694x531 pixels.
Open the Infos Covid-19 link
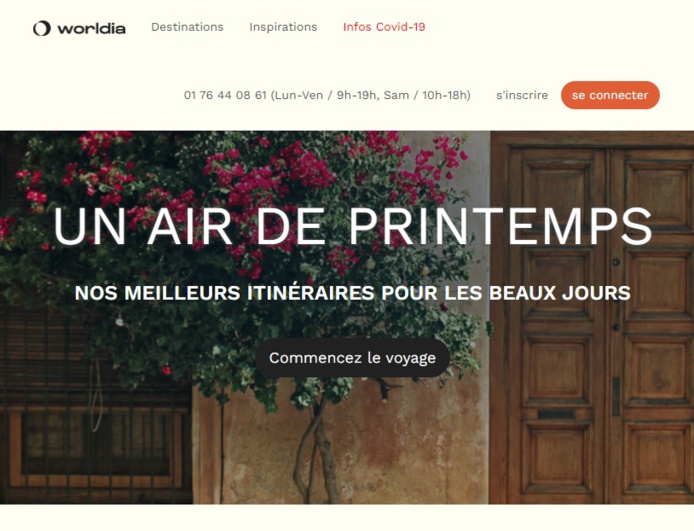pos(384,27)
